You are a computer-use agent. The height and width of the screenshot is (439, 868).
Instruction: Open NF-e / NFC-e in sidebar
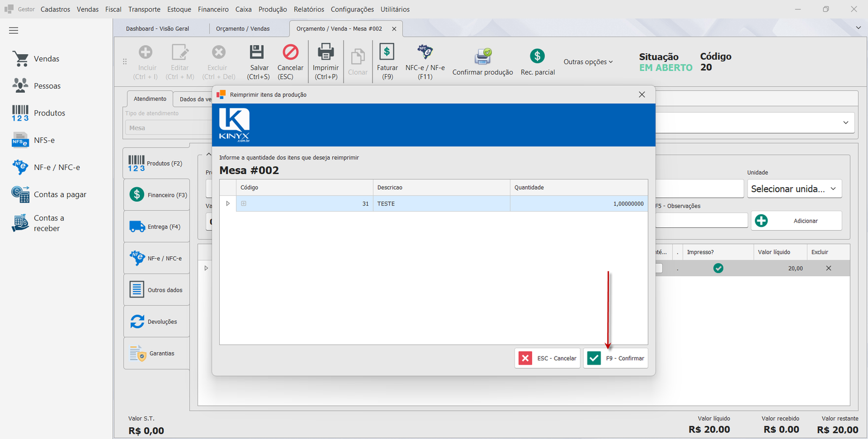[x=46, y=167]
